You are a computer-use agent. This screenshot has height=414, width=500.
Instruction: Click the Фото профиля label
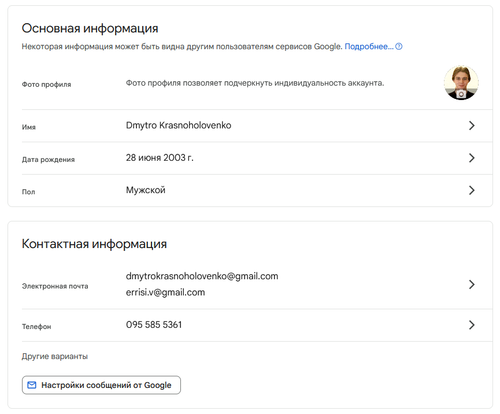point(46,84)
